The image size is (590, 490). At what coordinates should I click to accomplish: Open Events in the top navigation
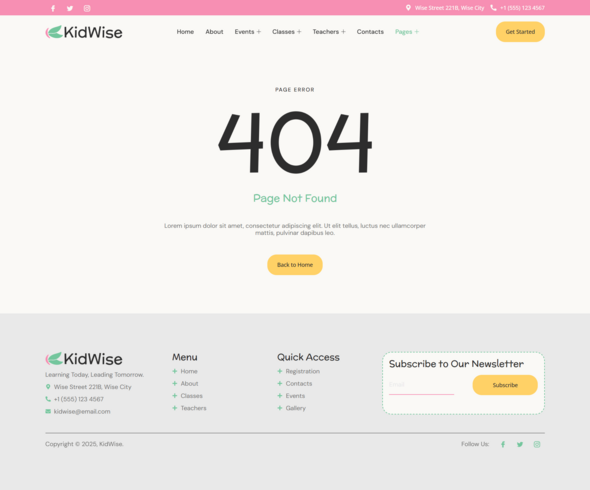point(245,32)
